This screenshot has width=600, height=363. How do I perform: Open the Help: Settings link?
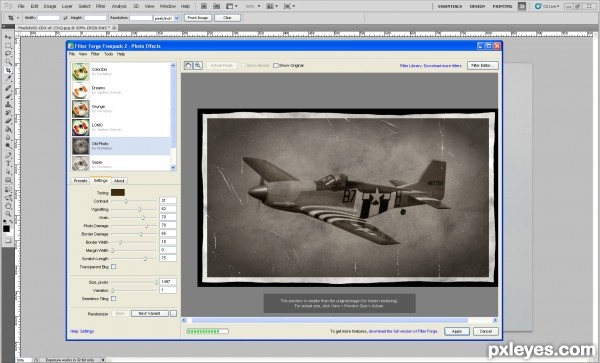coord(82,331)
